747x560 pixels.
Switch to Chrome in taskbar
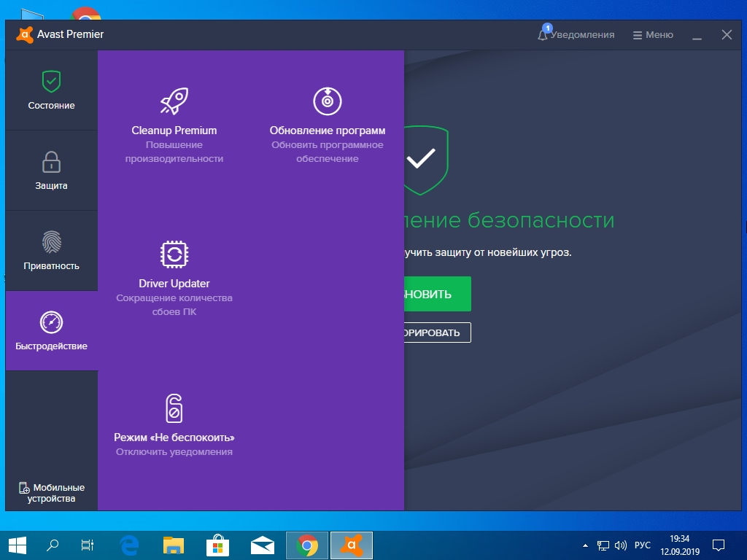point(307,545)
